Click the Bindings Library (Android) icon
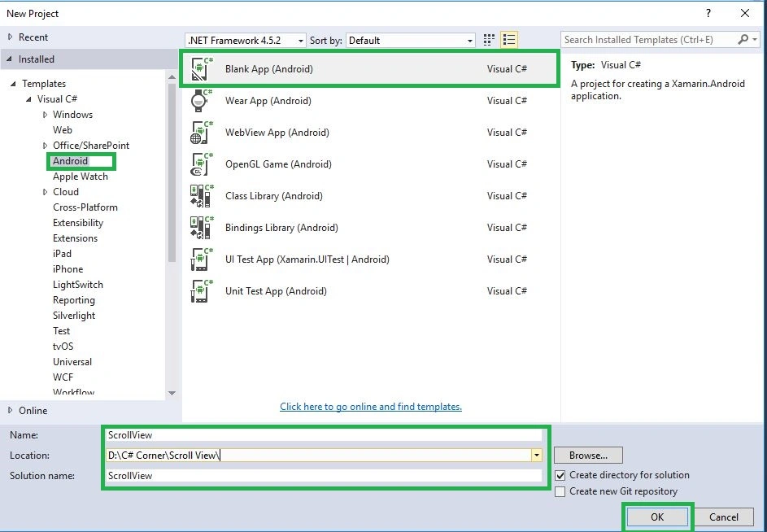The width and height of the screenshot is (767, 532). point(202,228)
